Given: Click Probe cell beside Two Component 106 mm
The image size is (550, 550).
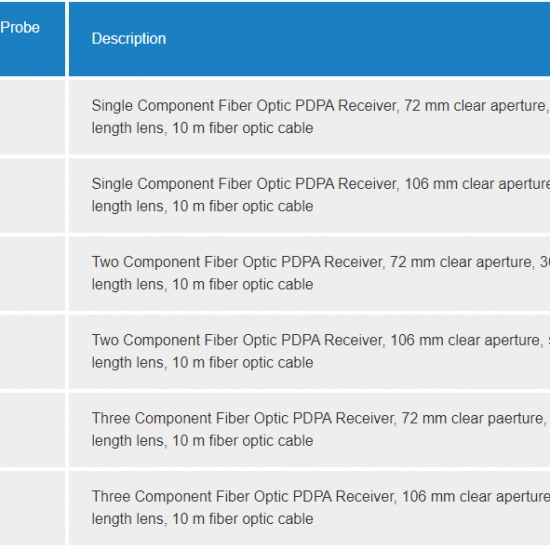Looking at the screenshot, I should pos(32,352).
